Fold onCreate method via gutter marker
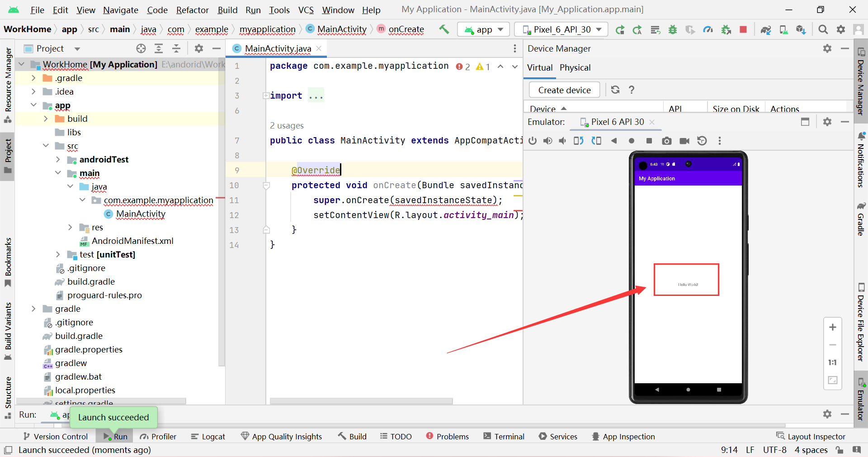 point(266,185)
